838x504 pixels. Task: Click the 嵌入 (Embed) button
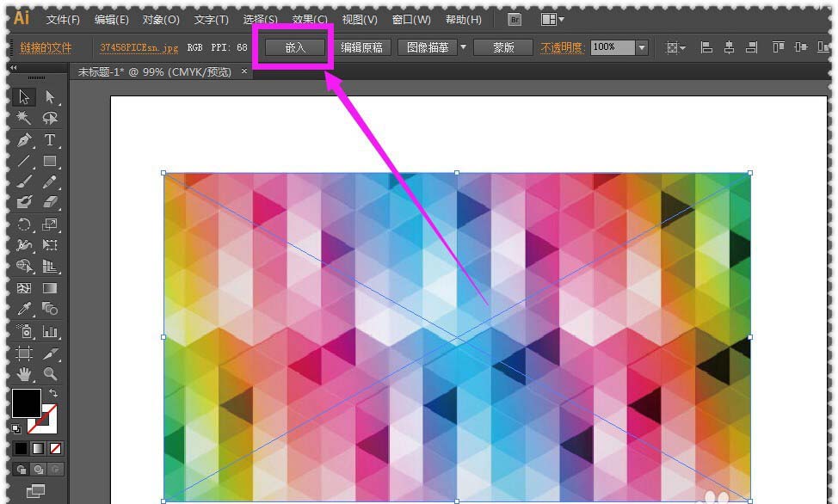pos(295,47)
